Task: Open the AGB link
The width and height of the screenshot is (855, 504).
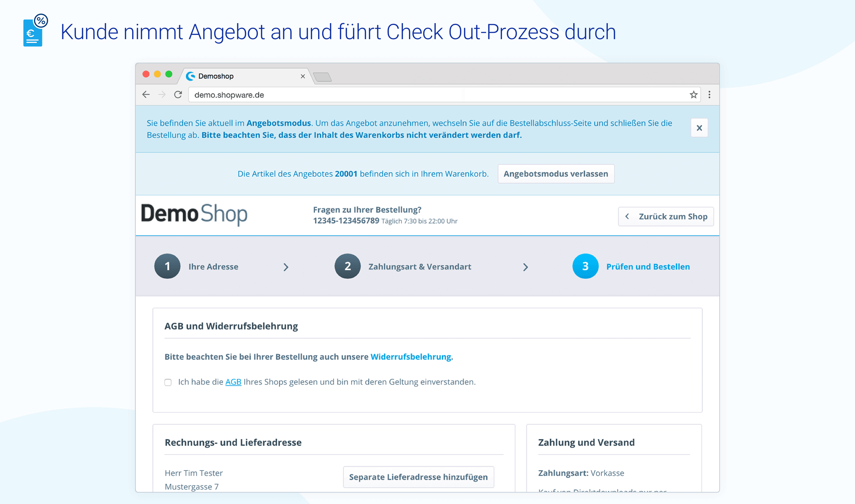Action: [x=233, y=382]
